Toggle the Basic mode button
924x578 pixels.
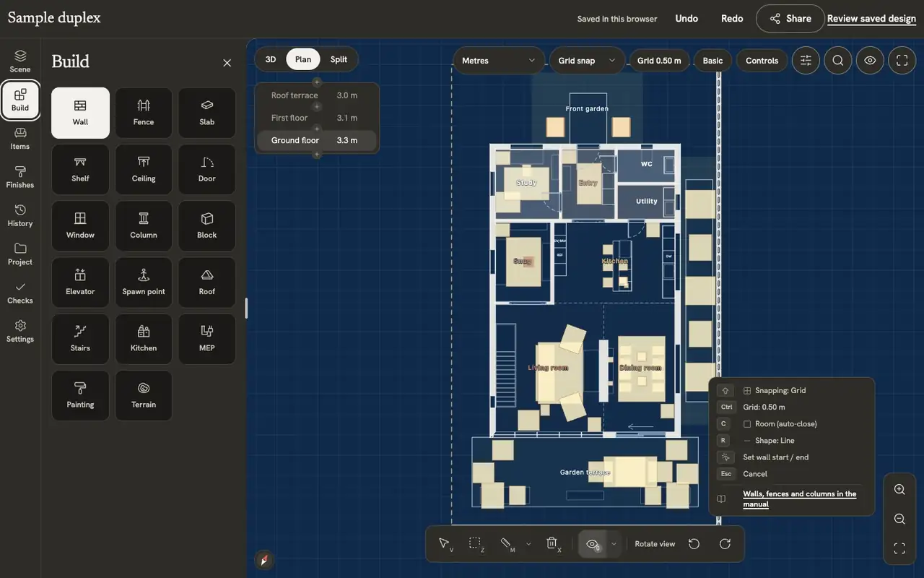tap(712, 61)
